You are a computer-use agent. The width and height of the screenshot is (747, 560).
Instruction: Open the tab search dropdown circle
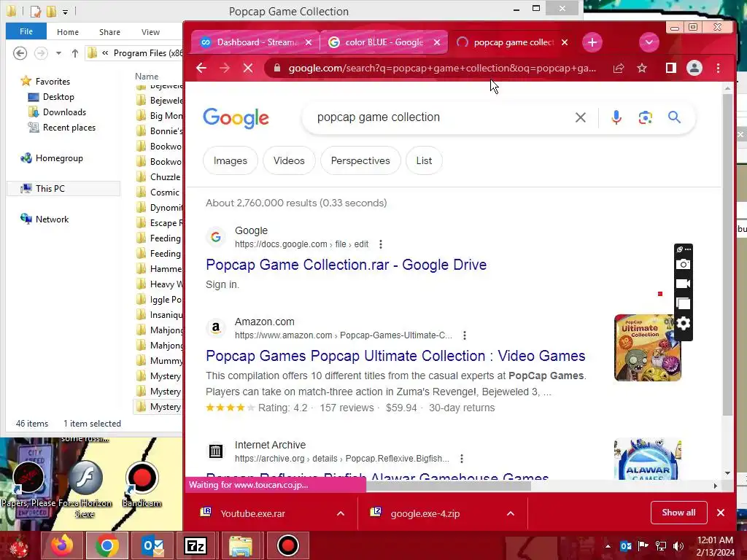pyautogui.click(x=649, y=42)
